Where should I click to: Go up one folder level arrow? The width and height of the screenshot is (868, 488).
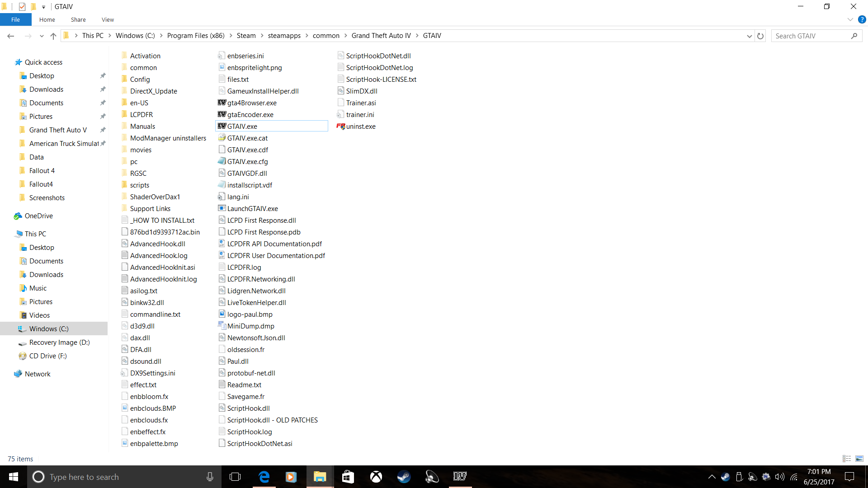[53, 36]
